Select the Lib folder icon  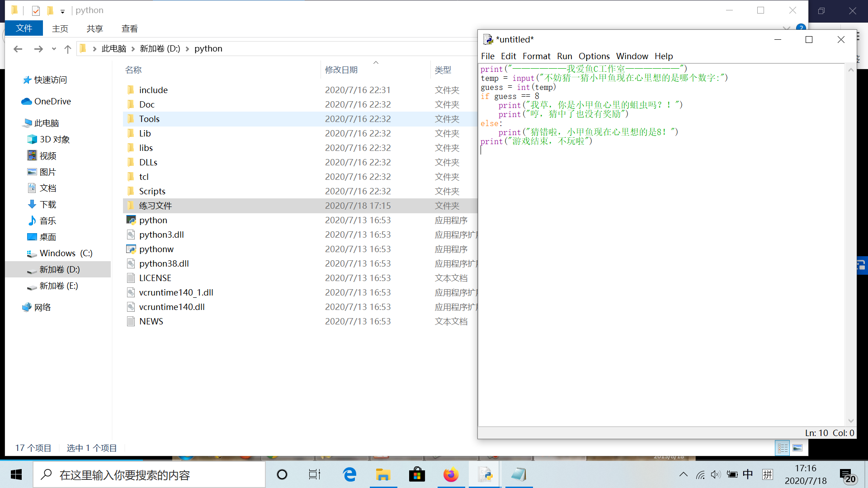tap(131, 133)
